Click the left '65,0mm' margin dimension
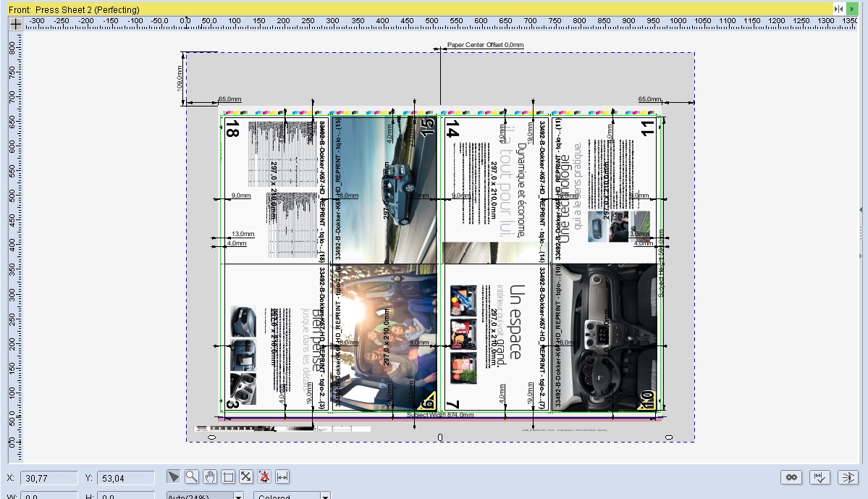The height and width of the screenshot is (499, 868). (x=229, y=99)
